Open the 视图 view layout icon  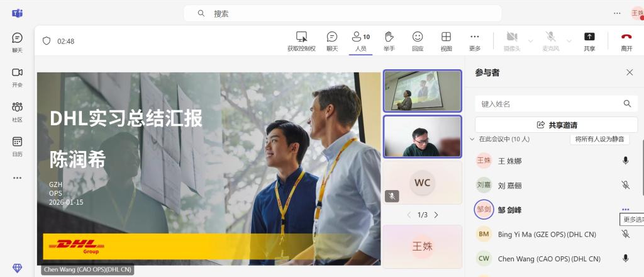[446, 37]
